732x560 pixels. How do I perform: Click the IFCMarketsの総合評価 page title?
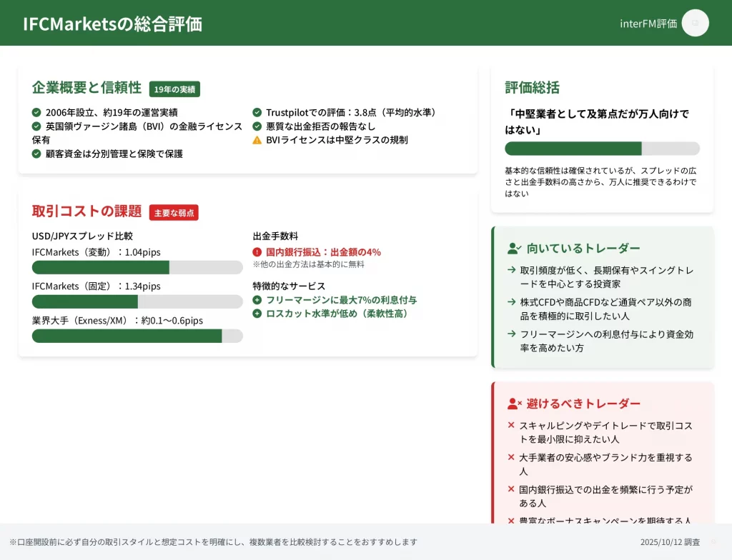[112, 24]
